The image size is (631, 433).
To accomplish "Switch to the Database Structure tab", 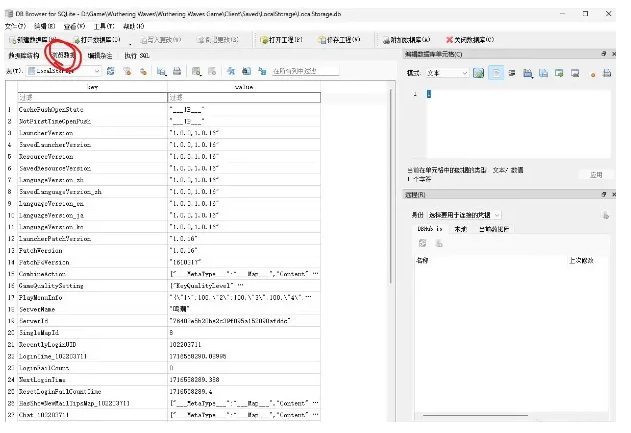I will [24, 56].
